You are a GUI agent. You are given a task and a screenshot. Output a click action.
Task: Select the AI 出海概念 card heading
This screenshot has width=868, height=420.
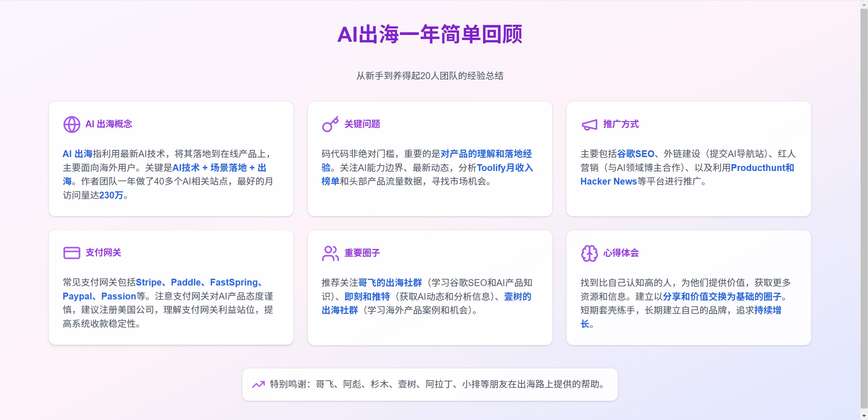click(x=109, y=124)
